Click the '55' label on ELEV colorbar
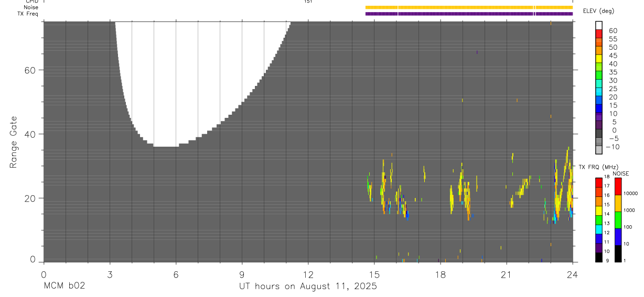The height and width of the screenshot is (297, 644). point(612,39)
